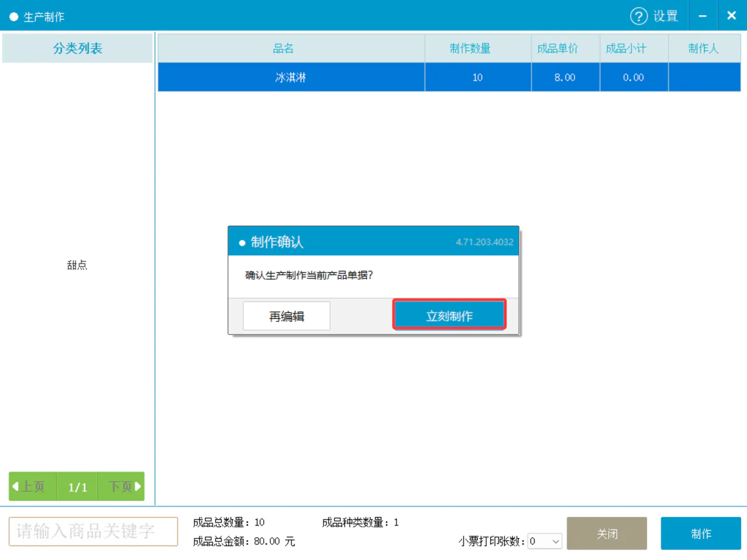Focus the product keyword search field
The image size is (747, 560).
93,531
